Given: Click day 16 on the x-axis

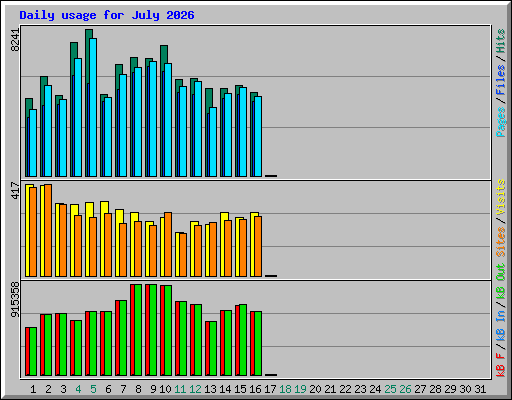Looking at the screenshot, I should click(x=255, y=389).
